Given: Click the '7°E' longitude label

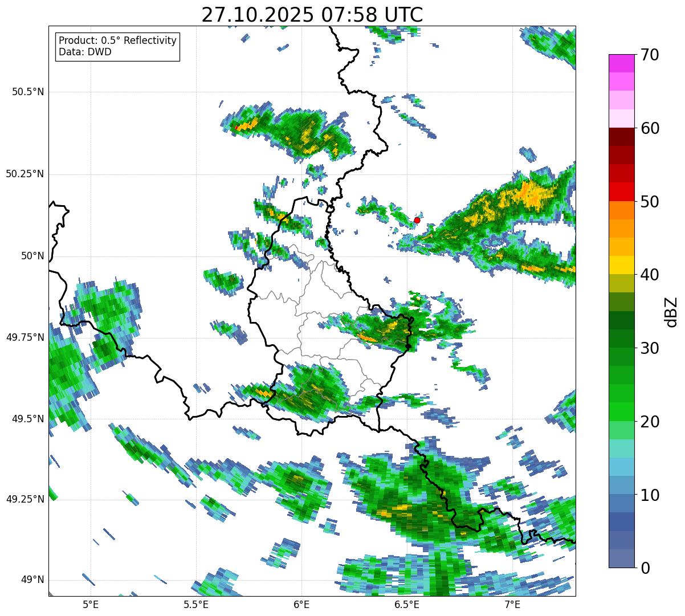Looking at the screenshot, I should [512, 604].
